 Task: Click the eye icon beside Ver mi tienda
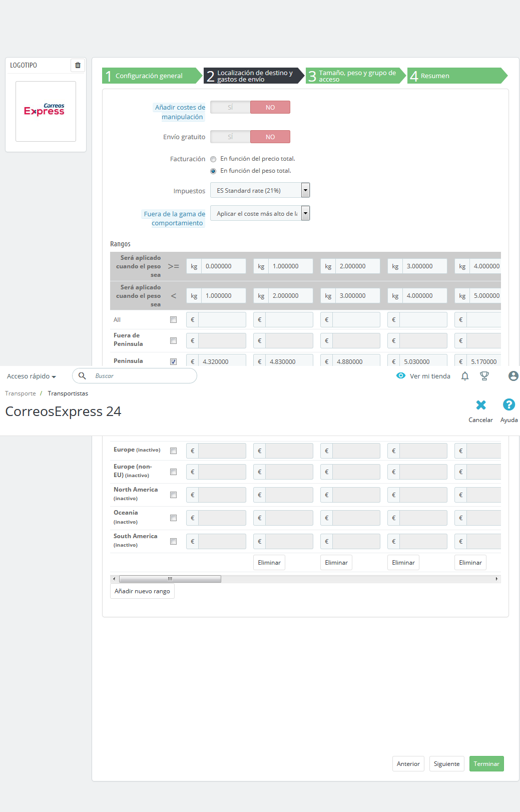pos(401,375)
